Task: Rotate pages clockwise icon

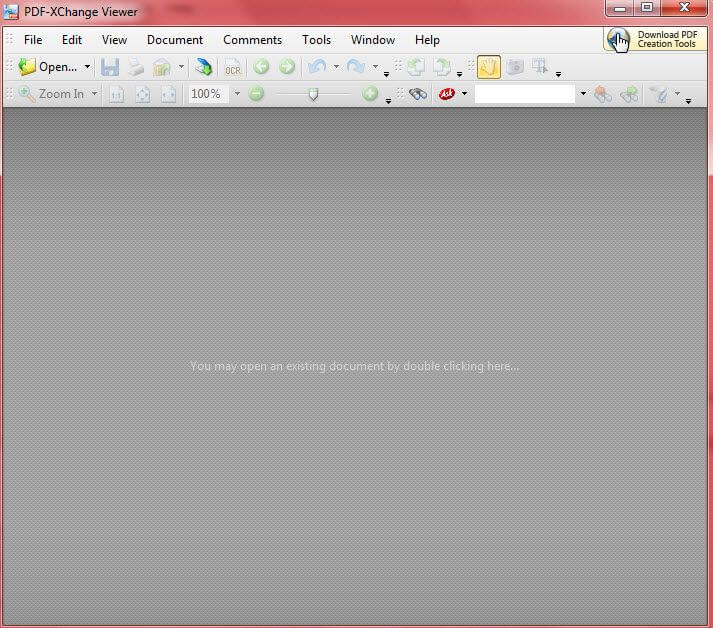Action: coord(442,67)
